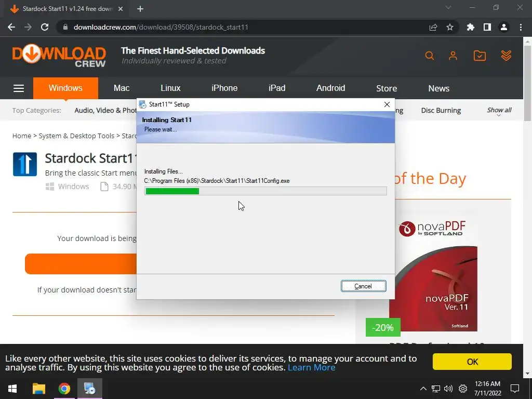Viewport: 532px width, 399px height.
Task: Open the taskbar clock and date
Action: point(487,389)
